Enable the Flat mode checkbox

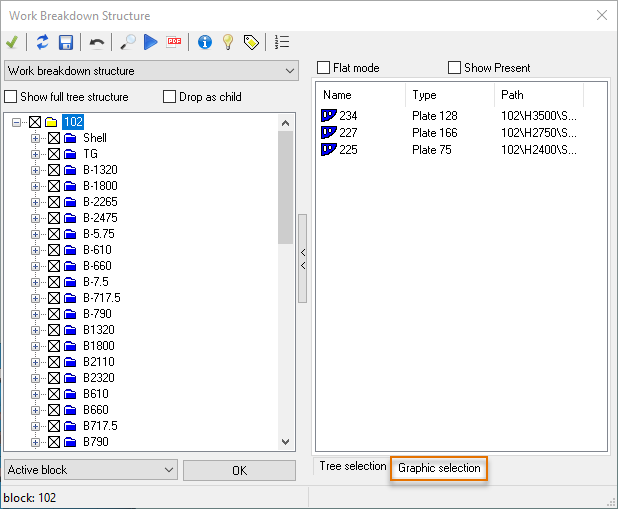click(324, 68)
